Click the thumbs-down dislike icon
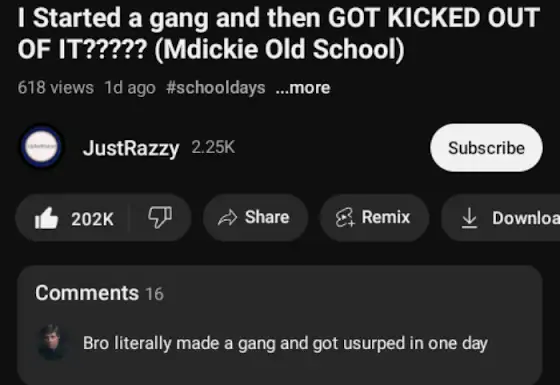This screenshot has width=560, height=385. pyautogui.click(x=160, y=217)
